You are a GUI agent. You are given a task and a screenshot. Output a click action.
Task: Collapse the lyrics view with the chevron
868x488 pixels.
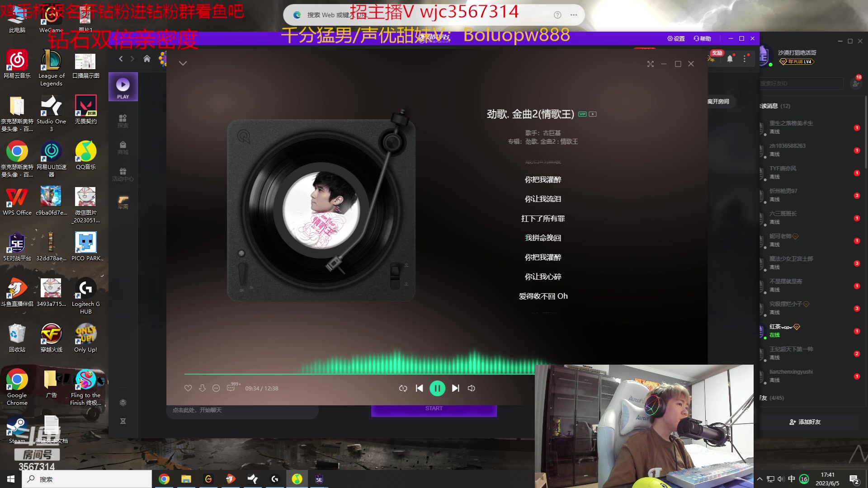[183, 63]
